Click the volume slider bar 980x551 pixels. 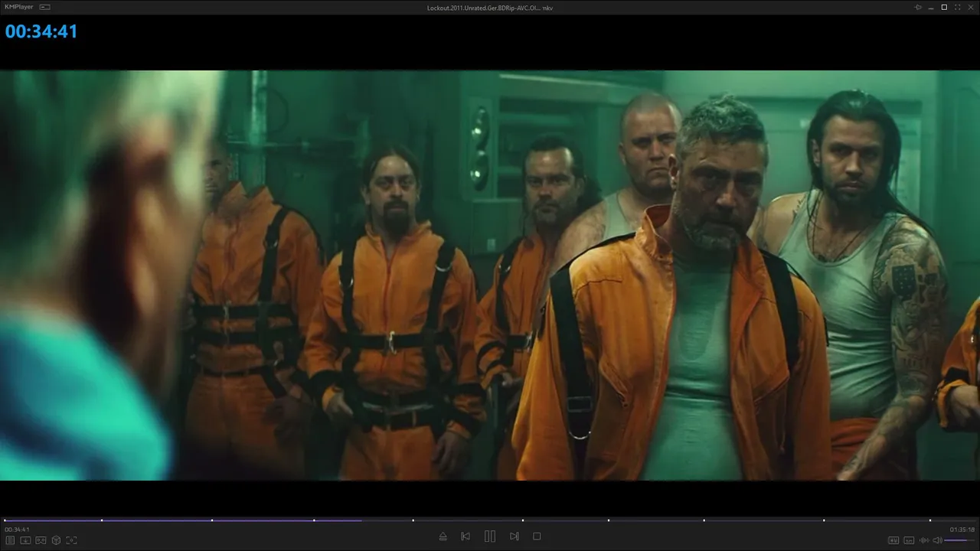960,540
